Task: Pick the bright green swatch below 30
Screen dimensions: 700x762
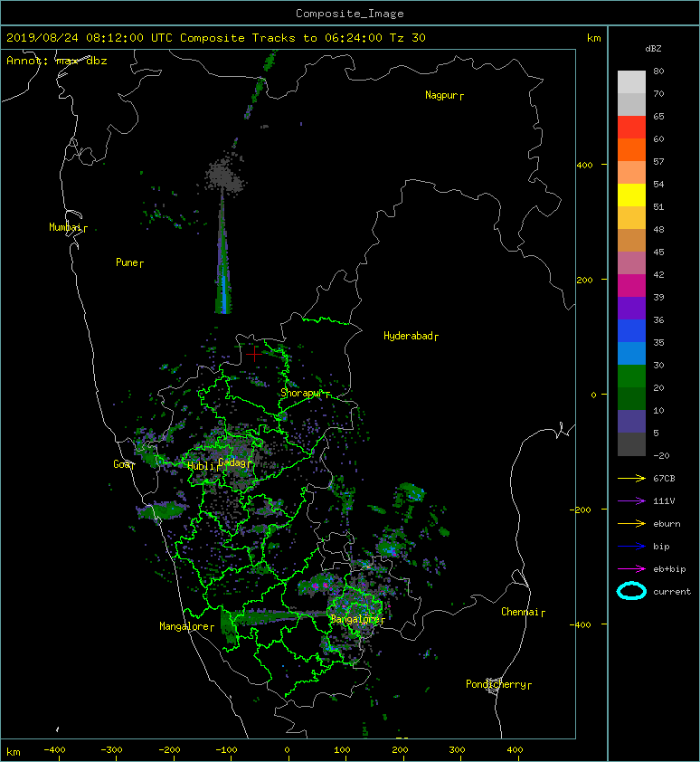Action: (631, 376)
